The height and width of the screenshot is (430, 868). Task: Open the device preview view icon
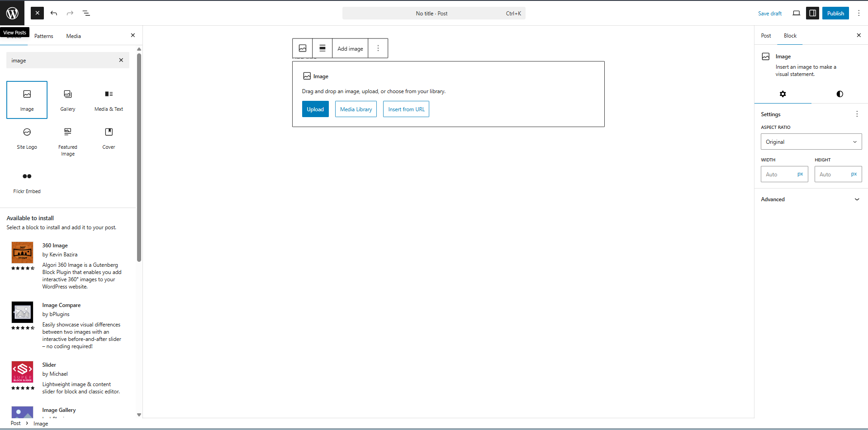pyautogui.click(x=796, y=13)
